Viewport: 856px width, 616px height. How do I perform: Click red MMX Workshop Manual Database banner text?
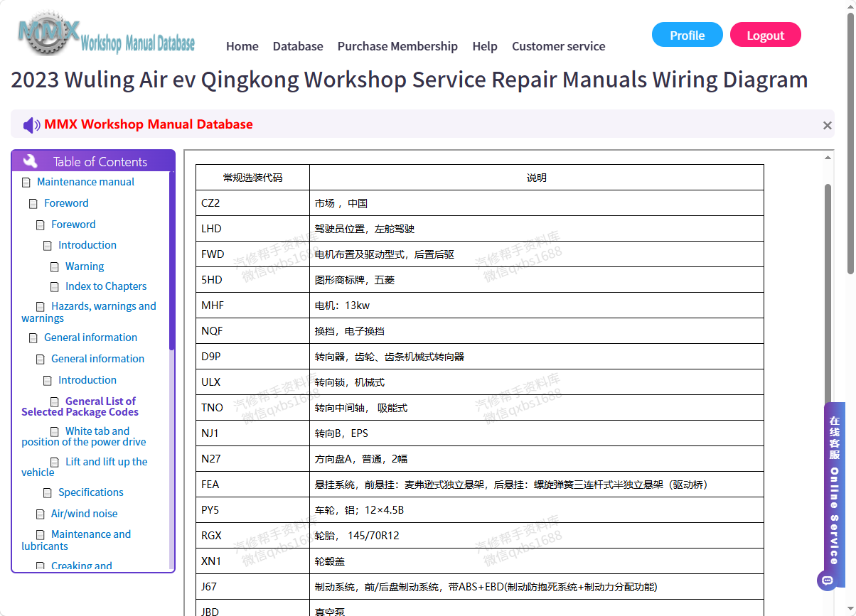pyautogui.click(x=149, y=124)
